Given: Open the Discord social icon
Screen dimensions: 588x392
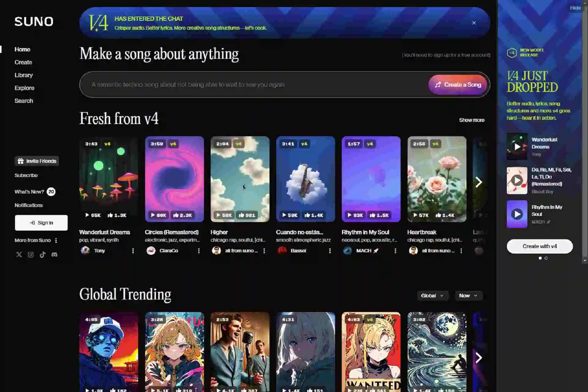Looking at the screenshot, I should 54,254.
